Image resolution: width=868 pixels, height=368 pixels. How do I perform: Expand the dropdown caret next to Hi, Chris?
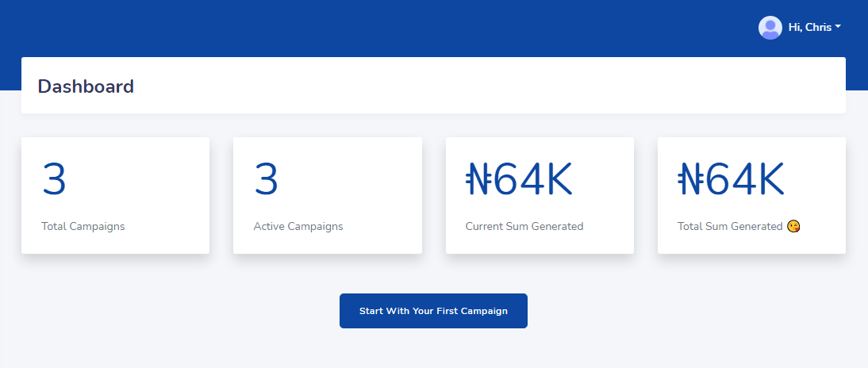click(838, 27)
